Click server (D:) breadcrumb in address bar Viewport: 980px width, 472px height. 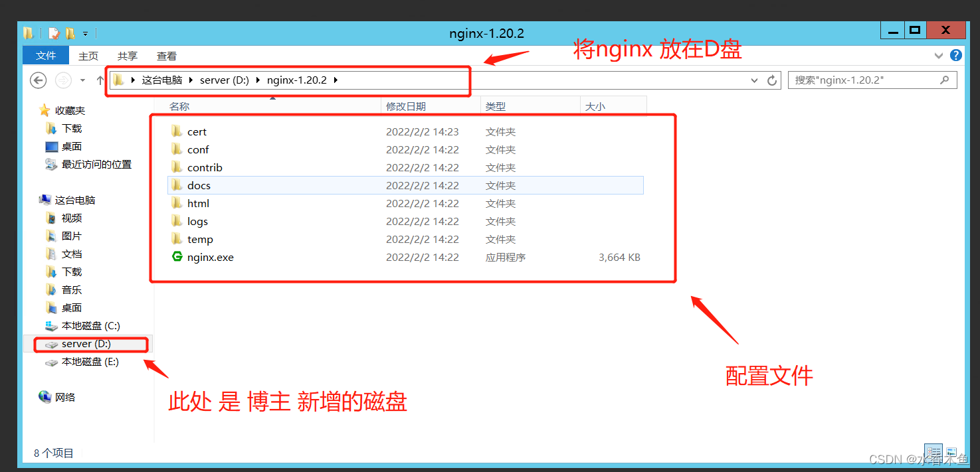pyautogui.click(x=225, y=80)
